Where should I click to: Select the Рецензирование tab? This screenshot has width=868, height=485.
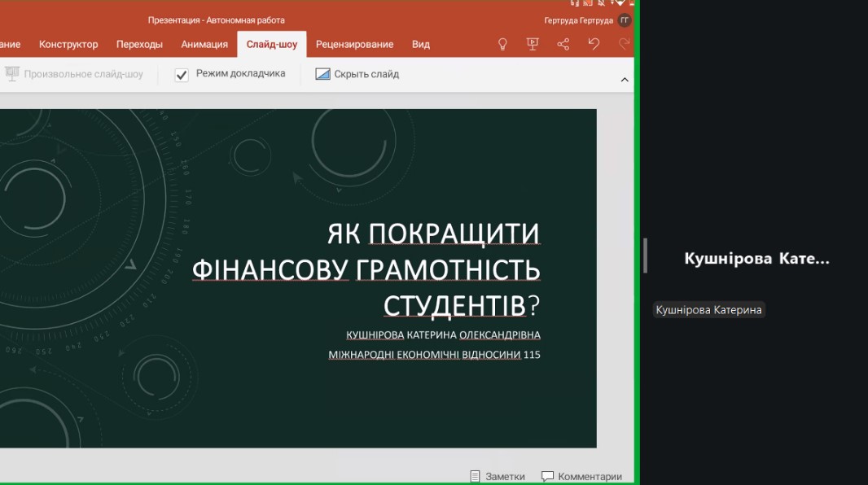pos(354,45)
